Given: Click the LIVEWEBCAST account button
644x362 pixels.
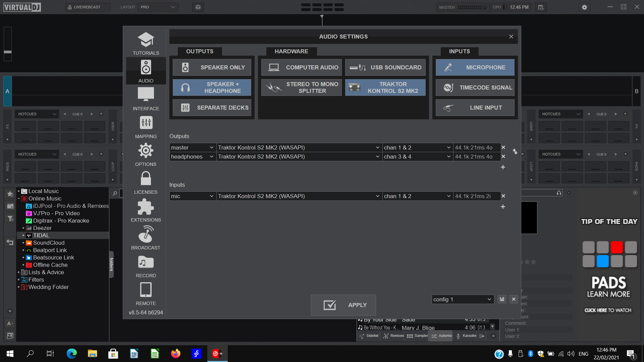Looking at the screenshot, I should click(88, 7).
